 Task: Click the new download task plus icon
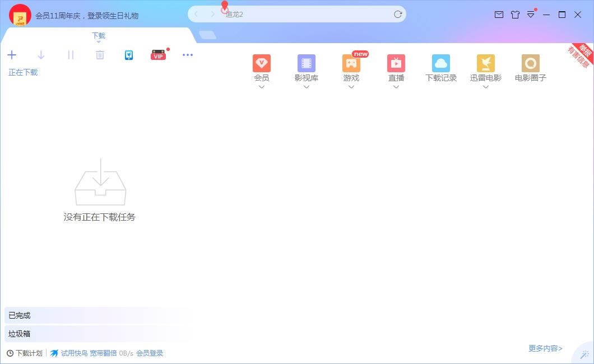[x=12, y=55]
